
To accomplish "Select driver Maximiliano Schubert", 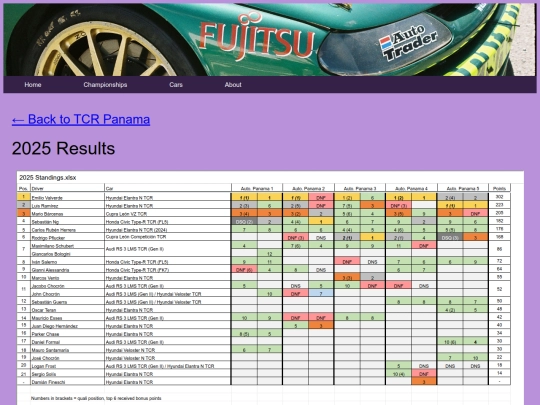I will click(52, 246).
